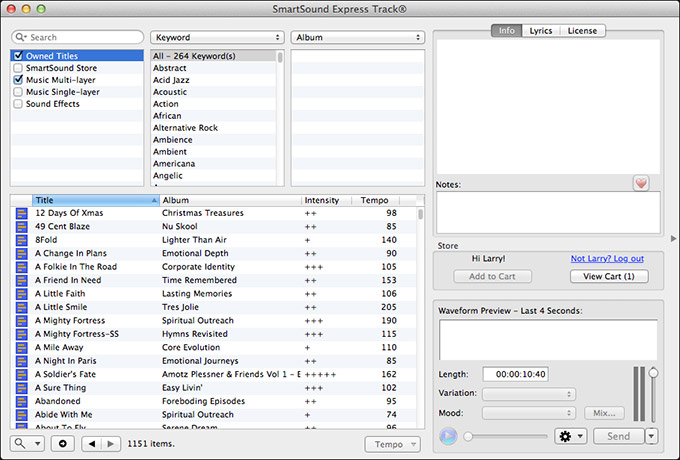Go to next track with right arrow
Screen dimensions: 680x460
[111, 444]
